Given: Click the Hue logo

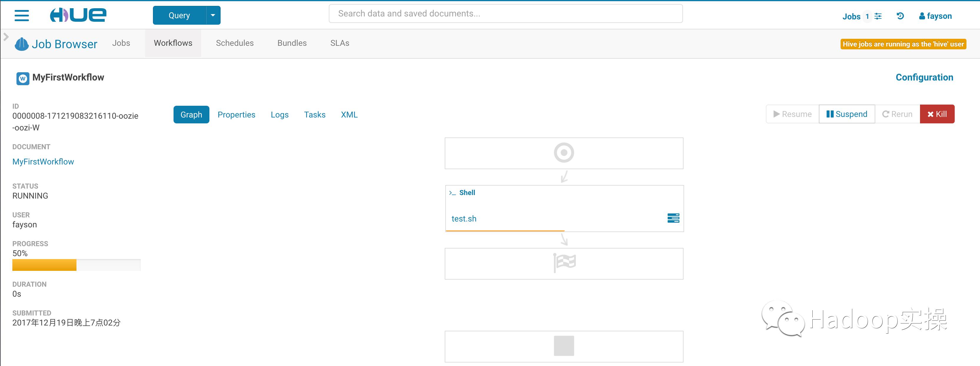Looking at the screenshot, I should (78, 15).
